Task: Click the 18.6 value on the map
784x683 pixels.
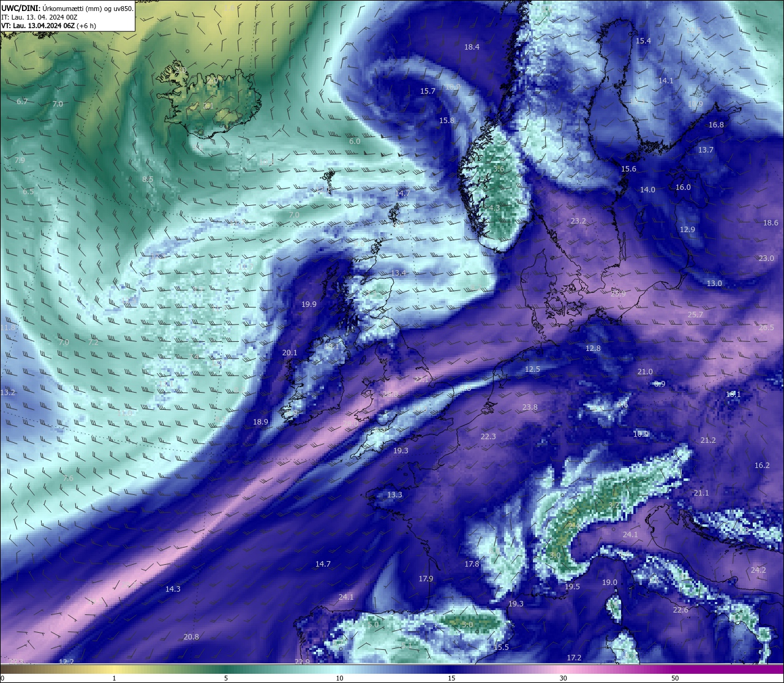Action: pos(771,223)
